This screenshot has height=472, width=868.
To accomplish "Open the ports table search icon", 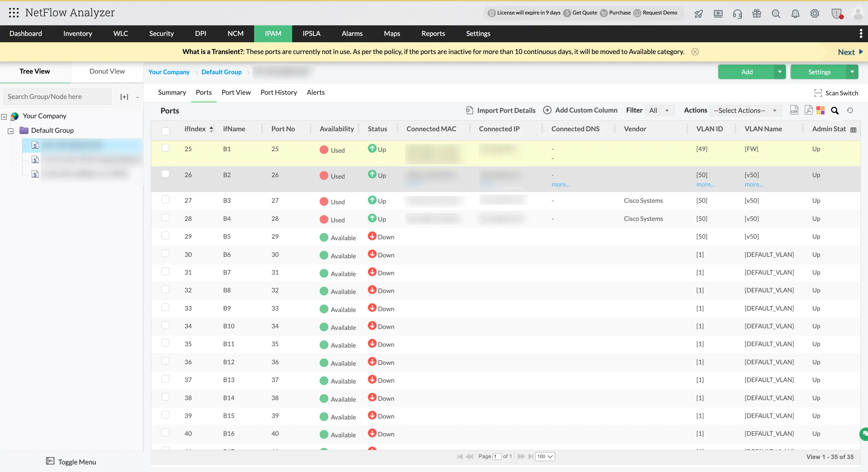I will pos(834,110).
